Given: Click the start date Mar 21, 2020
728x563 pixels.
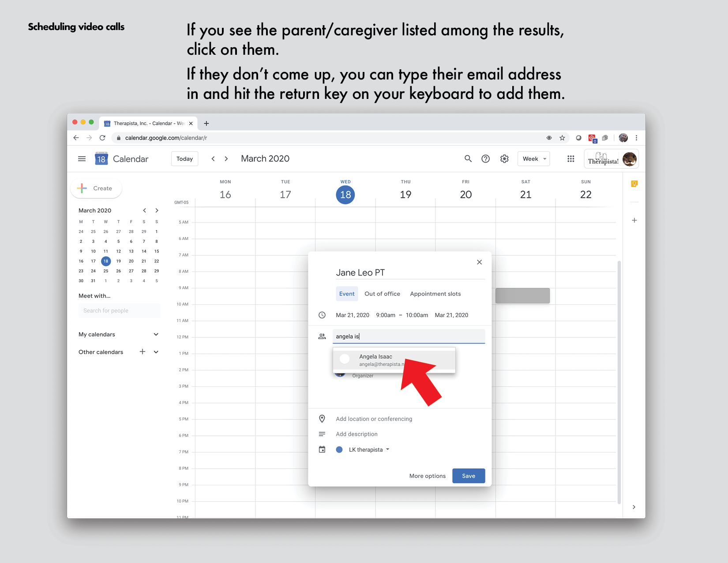Looking at the screenshot, I should (x=353, y=315).
